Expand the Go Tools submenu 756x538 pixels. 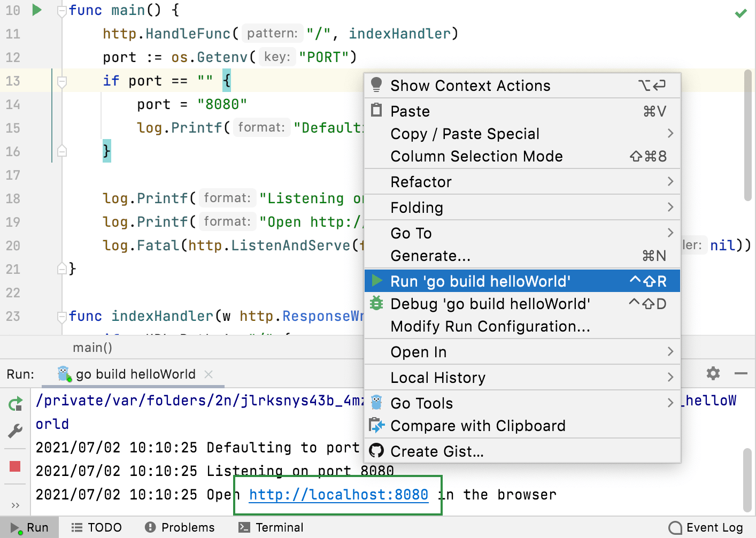coord(421,403)
